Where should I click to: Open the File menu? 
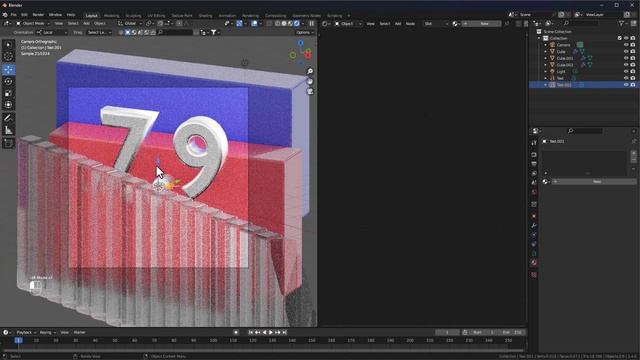click(x=13, y=15)
